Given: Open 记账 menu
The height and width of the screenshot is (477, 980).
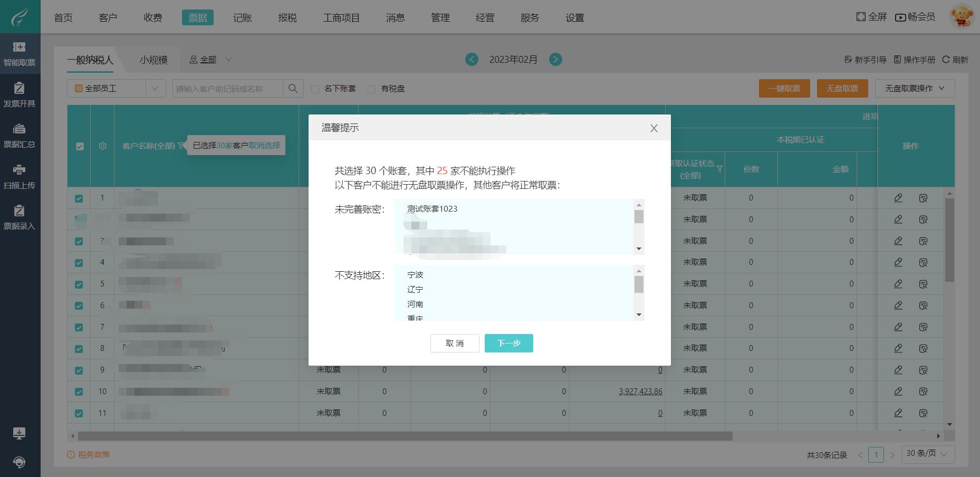Looking at the screenshot, I should tap(243, 17).
